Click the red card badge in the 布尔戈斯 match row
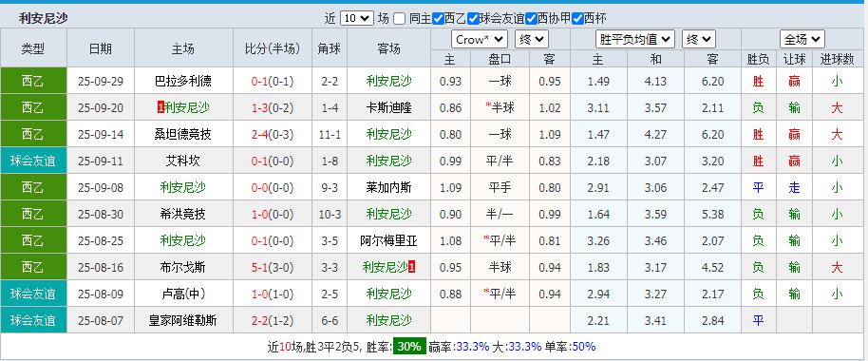 pyautogui.click(x=412, y=268)
